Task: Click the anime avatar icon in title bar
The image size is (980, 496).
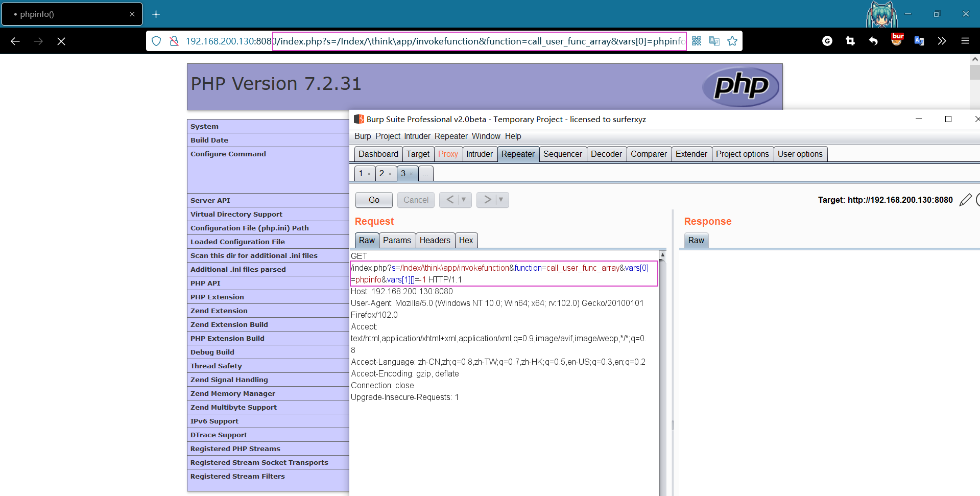Action: pyautogui.click(x=881, y=14)
